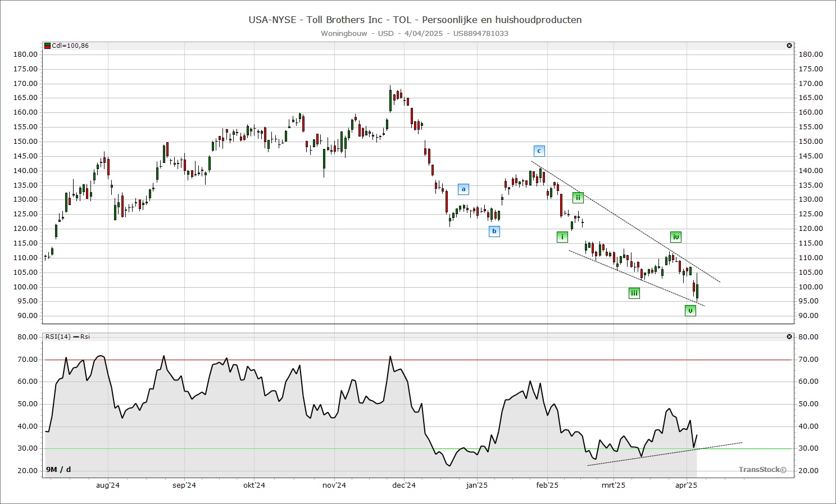836x504 pixels.
Task: Click the Woningbouw subtitle line
Action: point(415,33)
